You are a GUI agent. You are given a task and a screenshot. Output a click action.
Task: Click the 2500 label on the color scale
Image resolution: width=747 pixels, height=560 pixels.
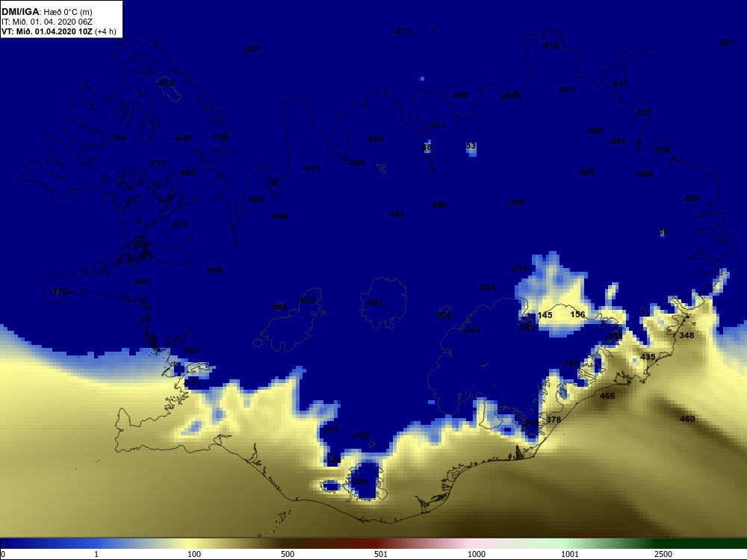coord(663,554)
